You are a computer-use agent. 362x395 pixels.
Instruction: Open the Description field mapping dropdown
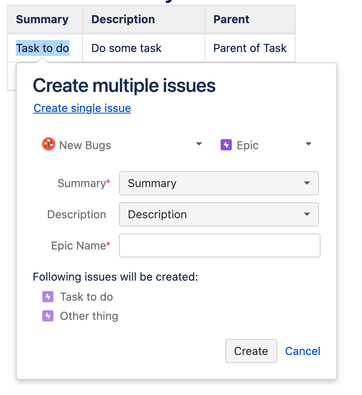tap(219, 214)
